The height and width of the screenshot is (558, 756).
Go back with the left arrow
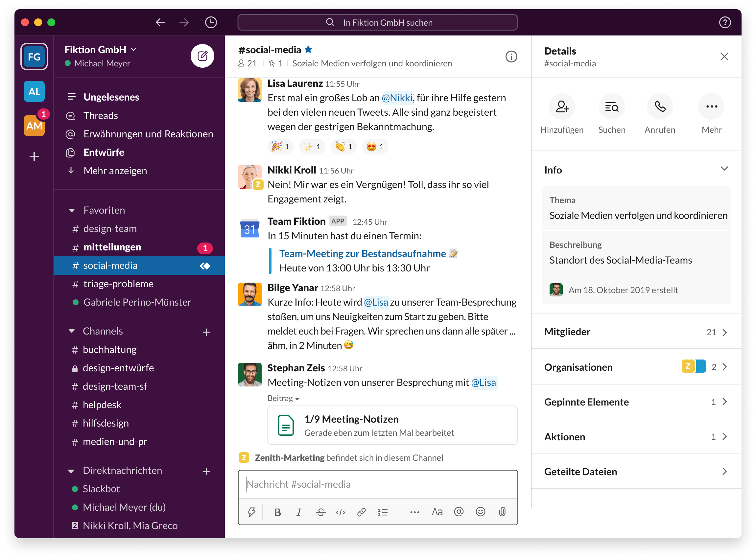click(x=160, y=22)
